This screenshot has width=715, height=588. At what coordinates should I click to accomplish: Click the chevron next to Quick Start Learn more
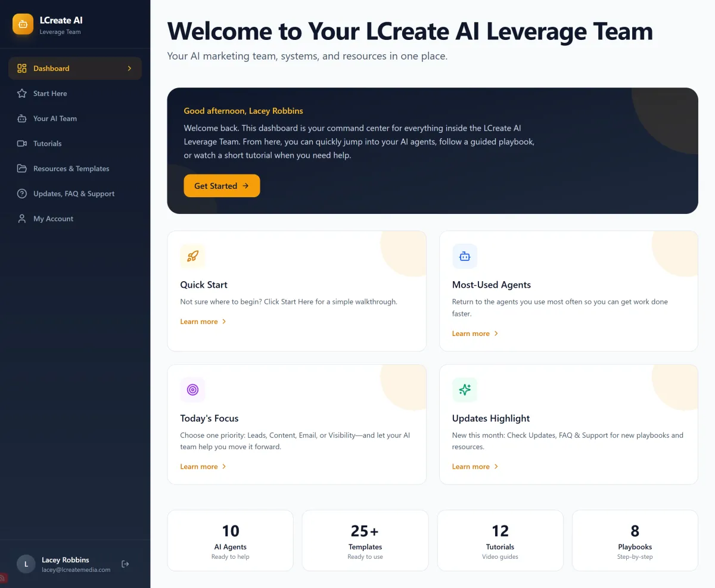point(224,322)
